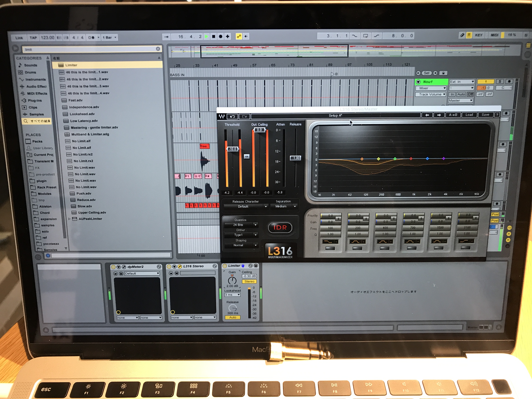Click the L316 help question icon

click(497, 115)
